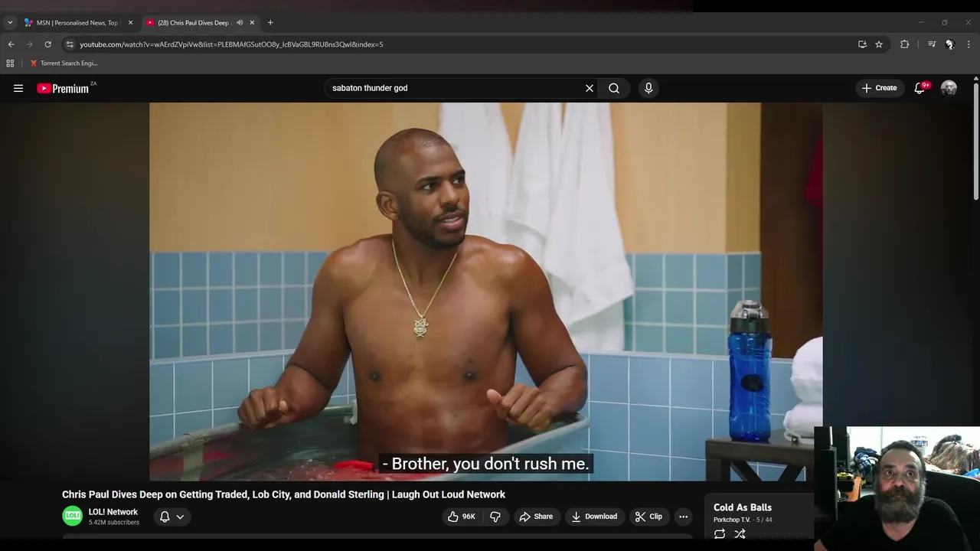Clear the search box with X

590,88
